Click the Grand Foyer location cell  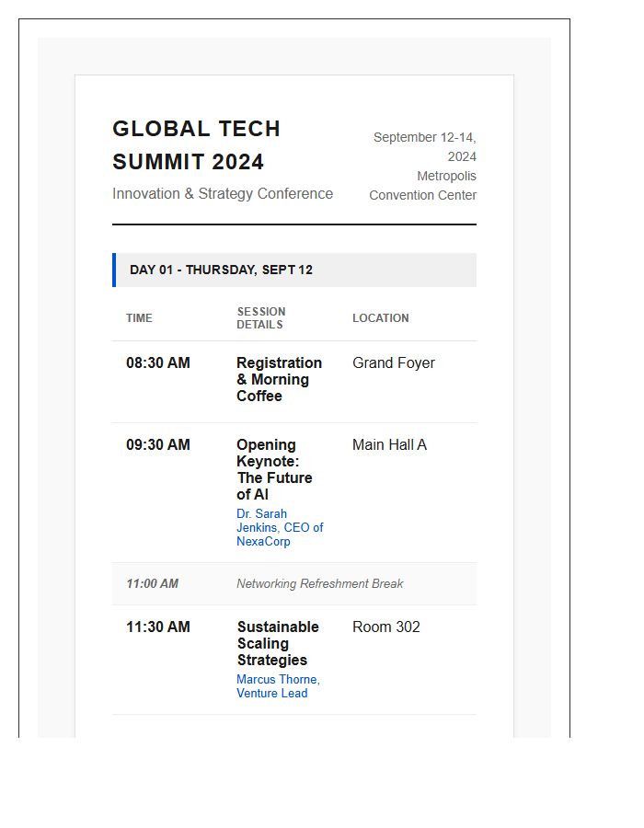tap(393, 362)
